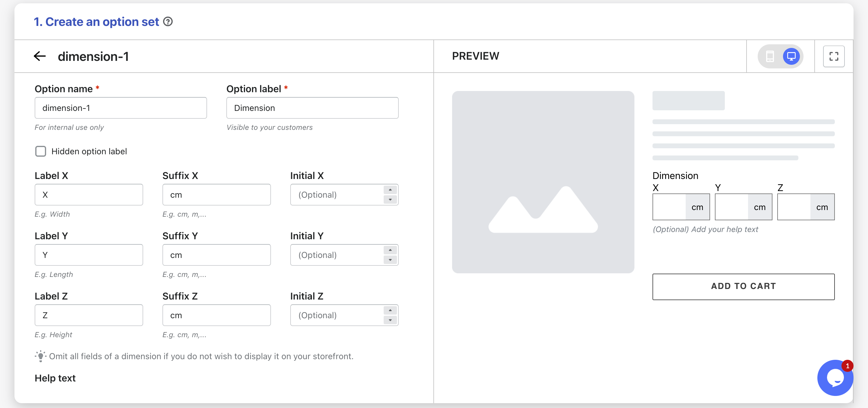This screenshot has width=868, height=408.
Task: Focus the Option label field
Action: point(312,108)
